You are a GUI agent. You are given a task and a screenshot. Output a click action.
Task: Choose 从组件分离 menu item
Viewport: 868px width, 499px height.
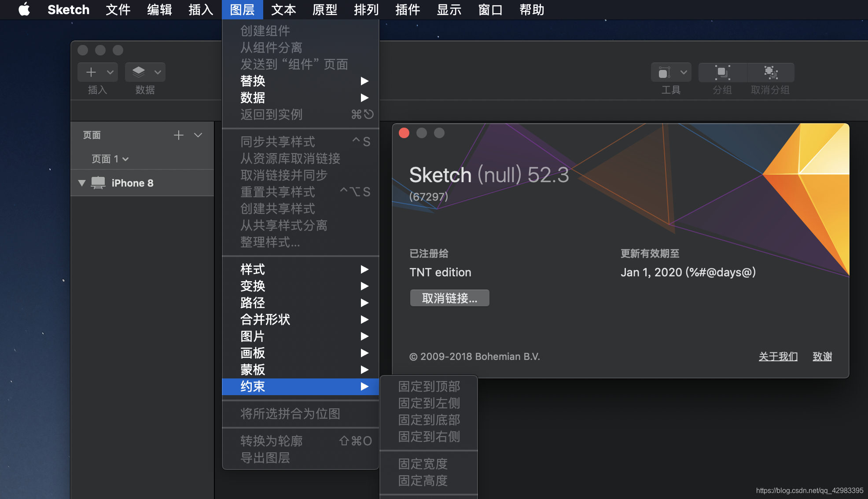[301, 48]
